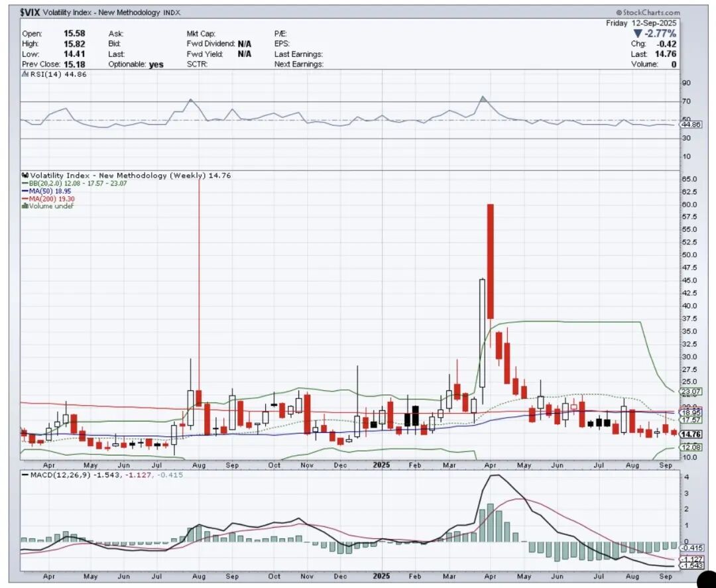The image size is (716, 588).
Task: Click the -2.77% percent change value
Action: [x=660, y=34]
